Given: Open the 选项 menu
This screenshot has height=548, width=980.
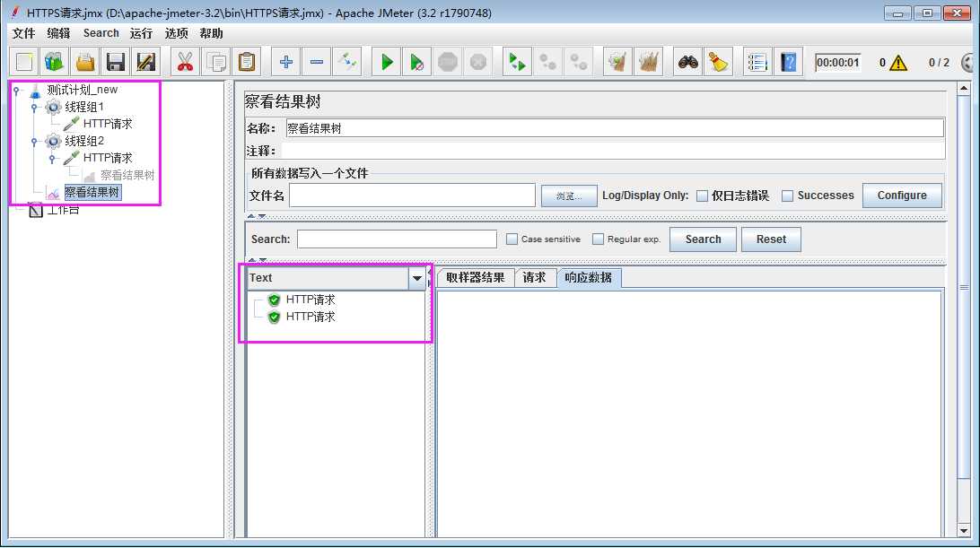Looking at the screenshot, I should click(x=176, y=33).
